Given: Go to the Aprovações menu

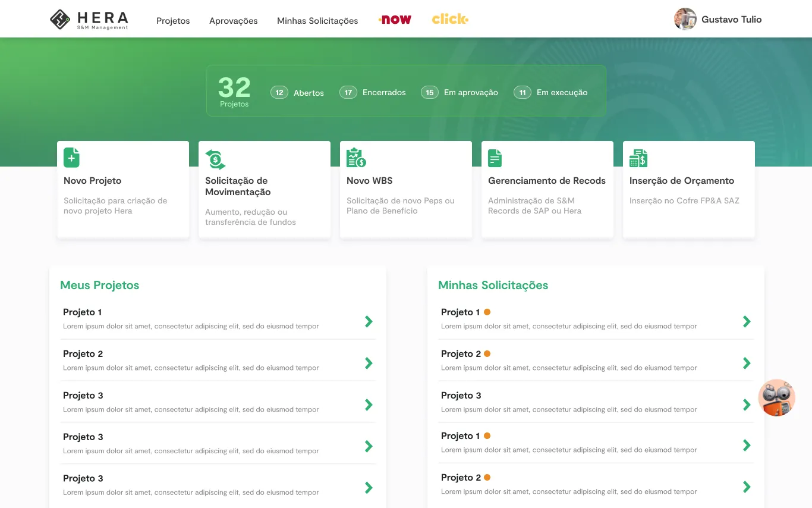Looking at the screenshot, I should (234, 21).
